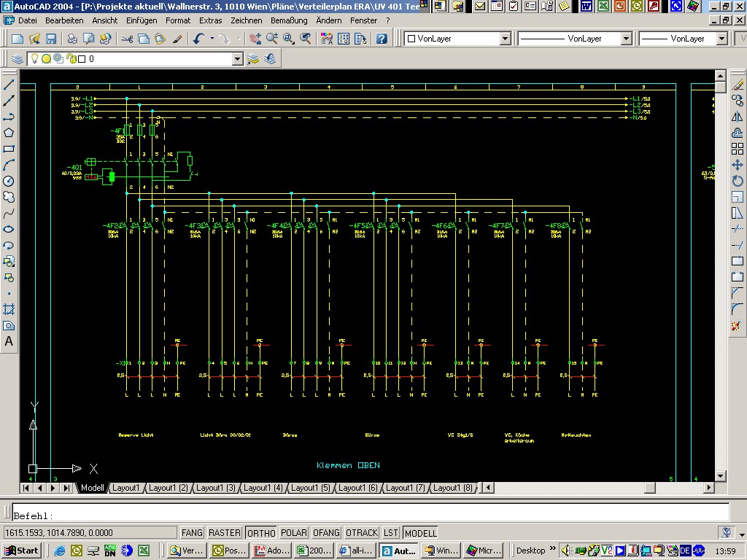Click the Zoom Previous icon
This screenshot has height=560, width=747.
tap(306, 39)
